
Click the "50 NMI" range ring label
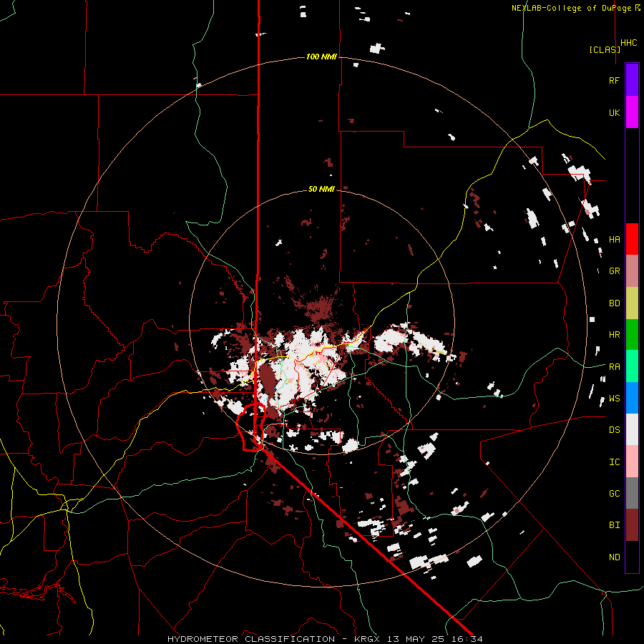click(321, 189)
